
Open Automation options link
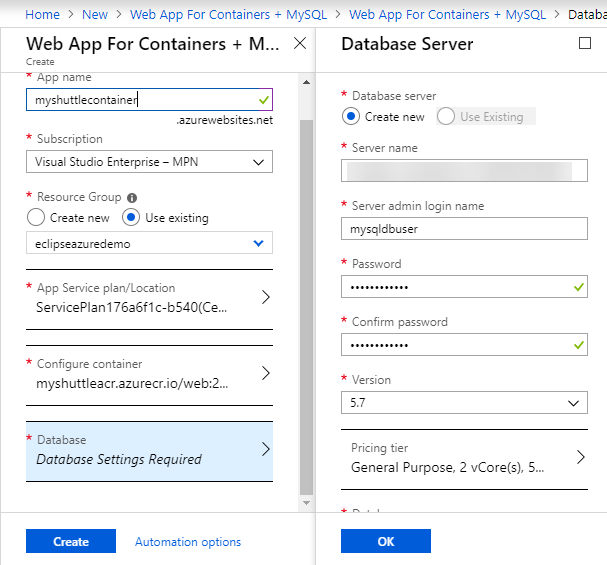click(188, 542)
